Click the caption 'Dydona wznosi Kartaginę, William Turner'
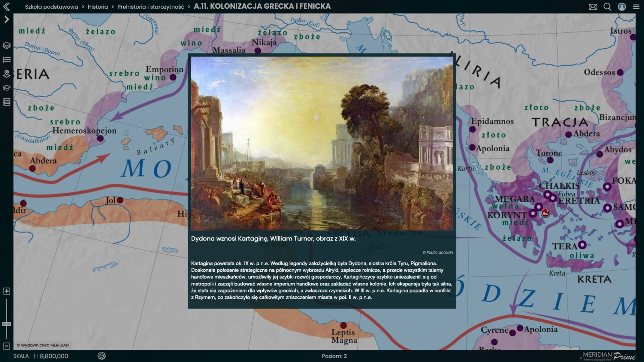Image resolution: width=644 pixels, height=362 pixels. click(274, 238)
